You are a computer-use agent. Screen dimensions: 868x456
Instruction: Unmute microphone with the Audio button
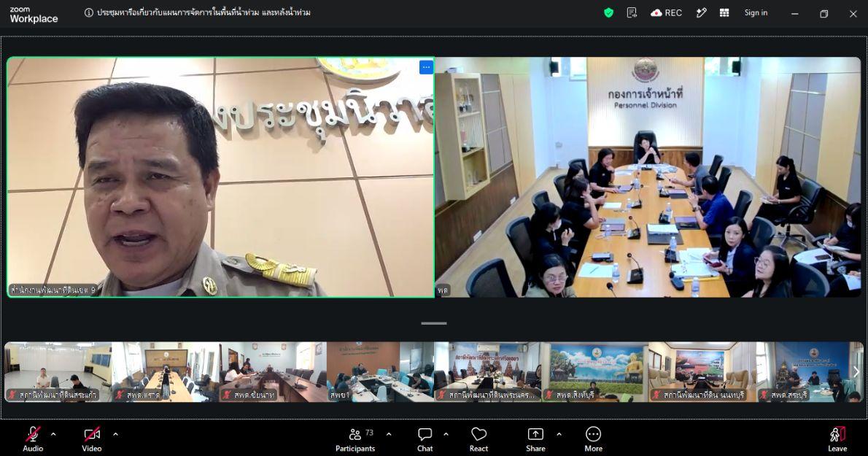pyautogui.click(x=33, y=440)
